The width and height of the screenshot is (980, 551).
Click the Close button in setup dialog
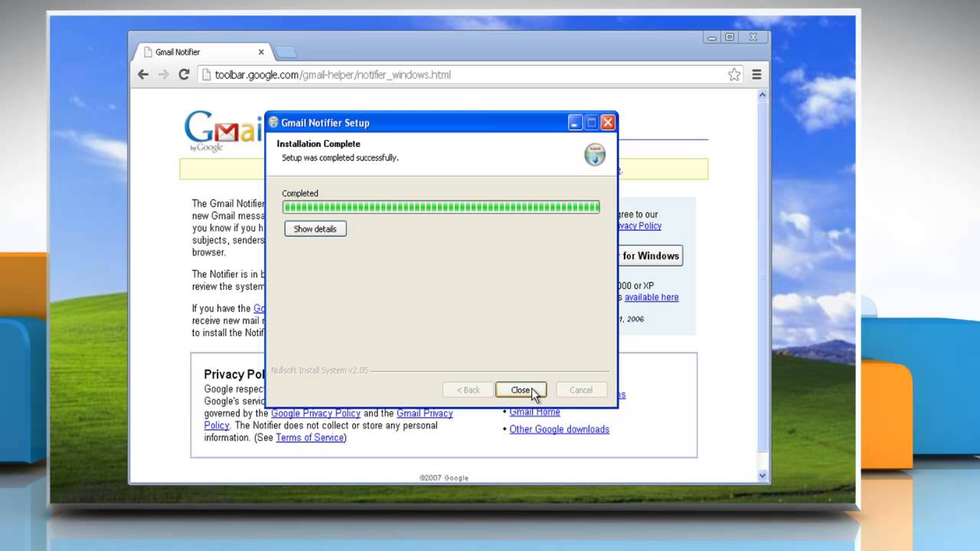[521, 390]
